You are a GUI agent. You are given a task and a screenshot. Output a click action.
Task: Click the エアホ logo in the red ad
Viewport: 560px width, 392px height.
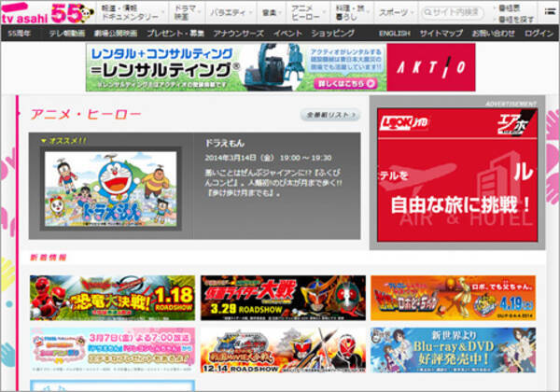coord(514,123)
